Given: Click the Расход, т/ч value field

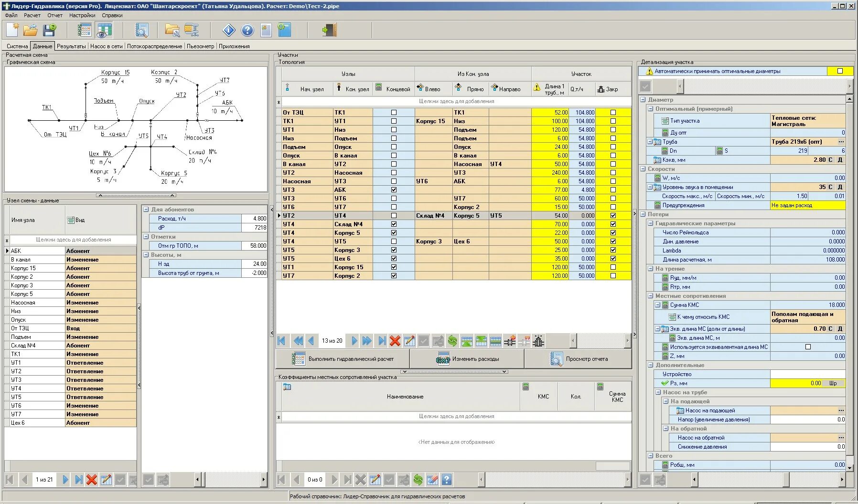Looking at the screenshot, I should [x=255, y=219].
